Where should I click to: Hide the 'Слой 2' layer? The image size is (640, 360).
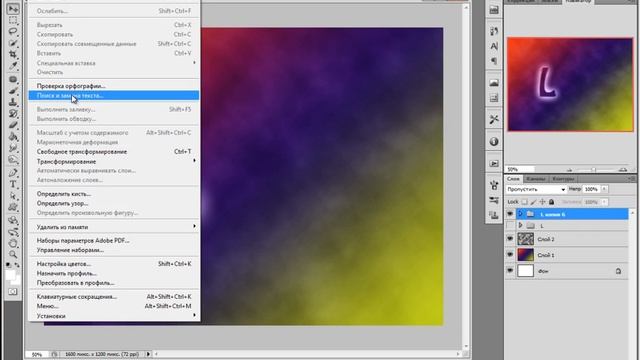pos(510,239)
